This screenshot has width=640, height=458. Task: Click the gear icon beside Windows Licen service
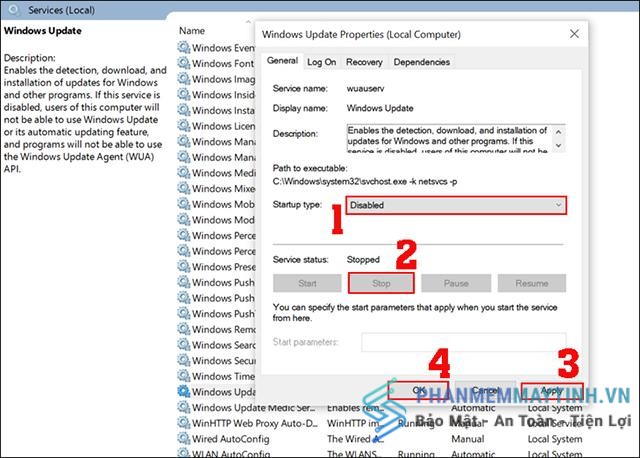click(184, 126)
